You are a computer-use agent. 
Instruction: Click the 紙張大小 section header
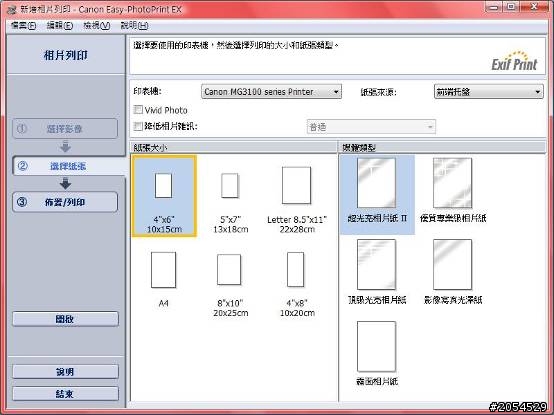tap(234, 148)
